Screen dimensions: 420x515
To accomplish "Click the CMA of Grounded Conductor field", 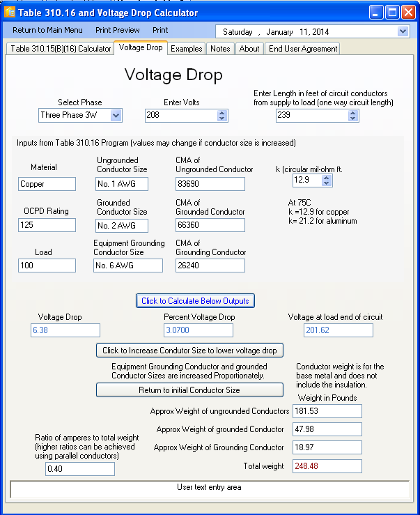I will point(210,225).
